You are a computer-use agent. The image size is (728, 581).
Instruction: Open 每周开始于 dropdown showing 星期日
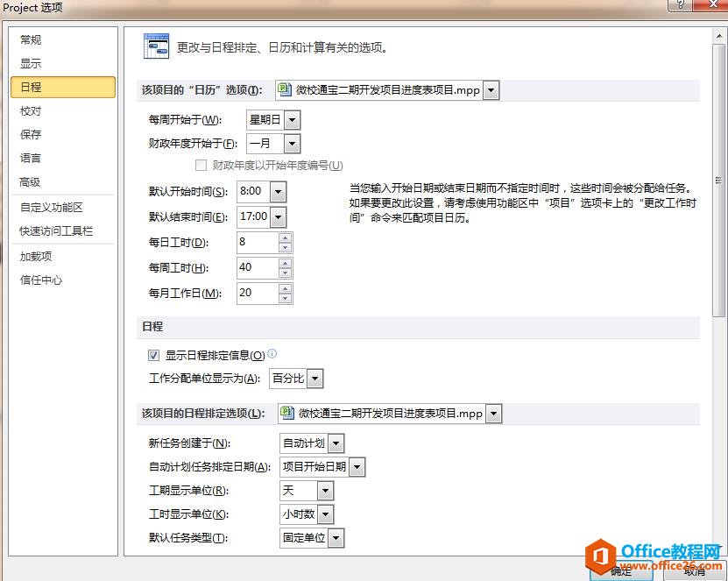(292, 120)
